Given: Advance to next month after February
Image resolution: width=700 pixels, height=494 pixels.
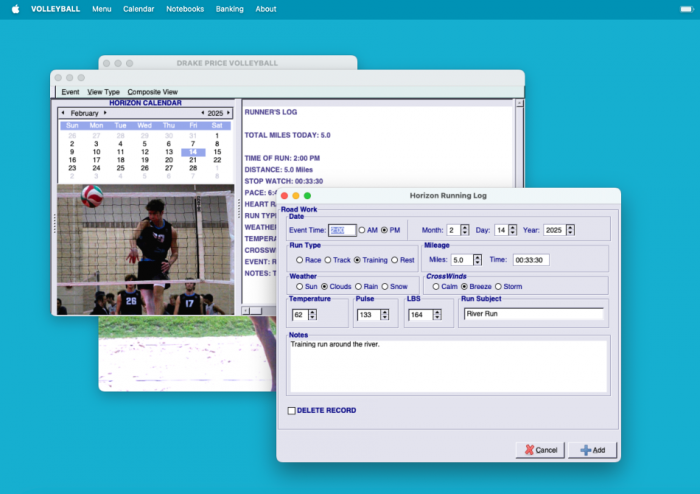Looking at the screenshot, I should (107, 113).
